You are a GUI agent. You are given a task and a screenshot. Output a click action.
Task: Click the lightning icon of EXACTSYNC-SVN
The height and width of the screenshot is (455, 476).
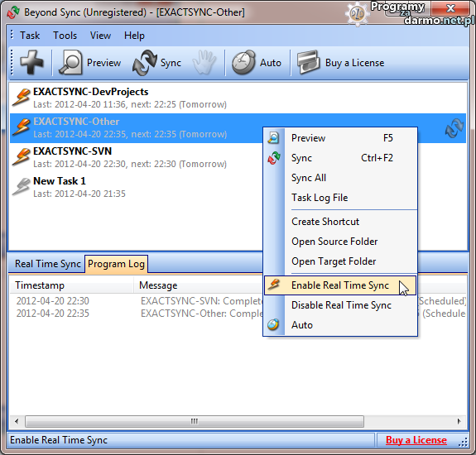click(x=22, y=156)
